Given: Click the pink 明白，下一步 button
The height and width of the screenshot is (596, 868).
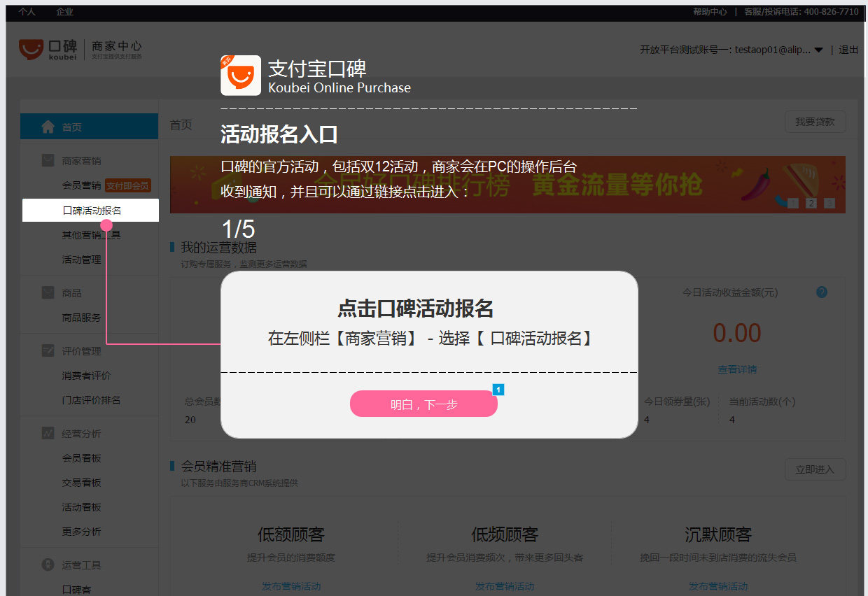Looking at the screenshot, I should (x=423, y=404).
